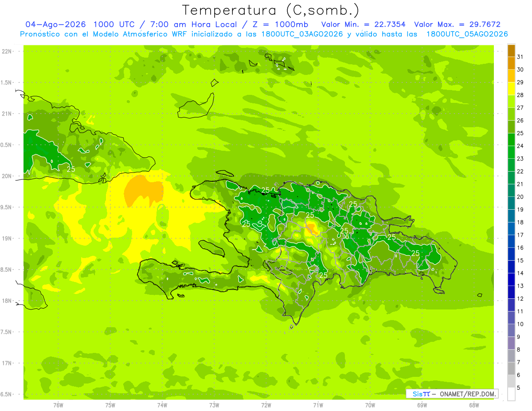Pick the legend color band between 14 and 15
This screenshot has height=411, width=532.
click(511, 267)
